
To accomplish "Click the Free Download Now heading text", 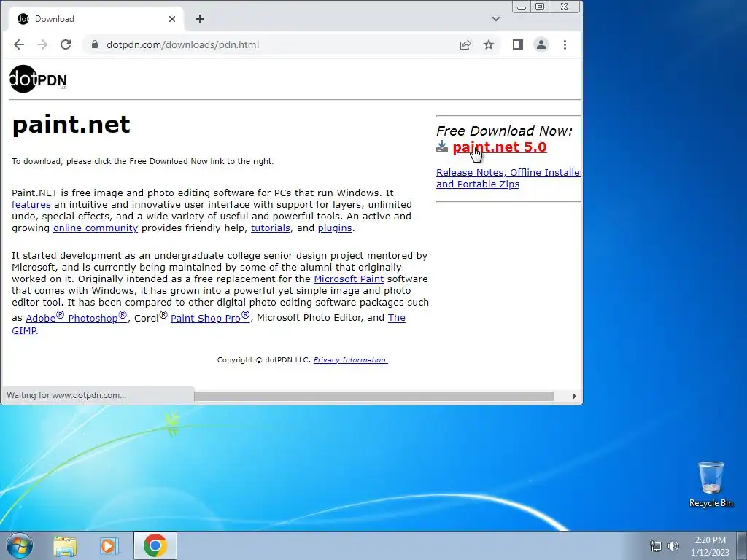I will (504, 131).
